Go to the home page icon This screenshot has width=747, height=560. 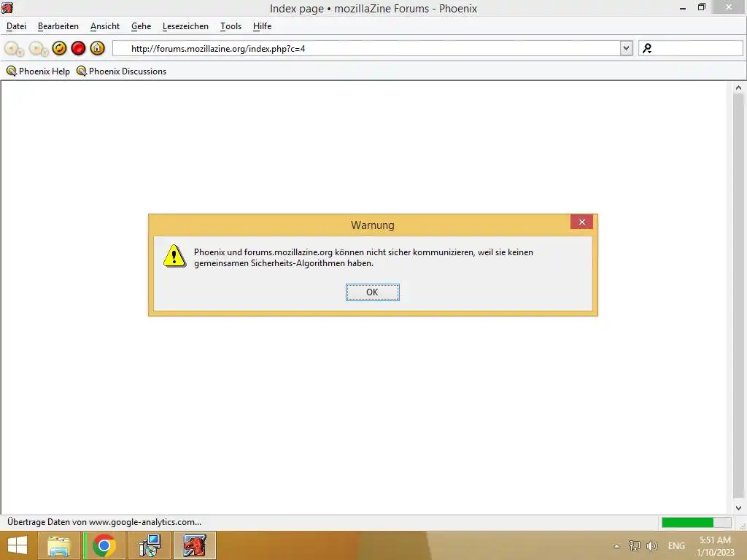click(97, 48)
